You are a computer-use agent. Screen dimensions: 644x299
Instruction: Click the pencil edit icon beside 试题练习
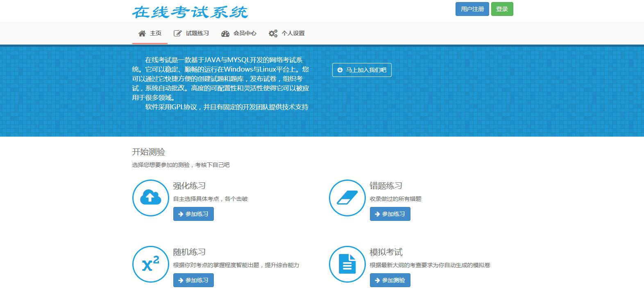177,34
